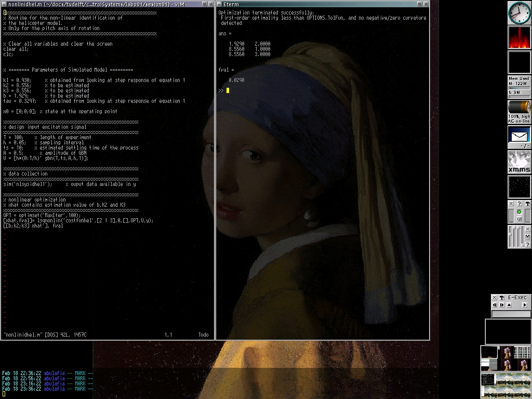Click 'Optimization terminated successfully:' in Eterm
This screenshot has height=399, width=532.
(266, 12)
